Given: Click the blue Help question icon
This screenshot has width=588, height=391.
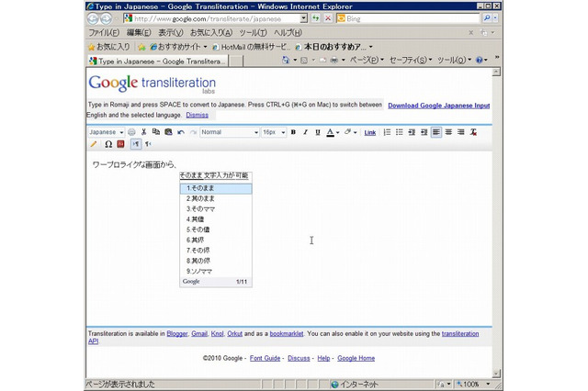Looking at the screenshot, I should click(x=480, y=60).
